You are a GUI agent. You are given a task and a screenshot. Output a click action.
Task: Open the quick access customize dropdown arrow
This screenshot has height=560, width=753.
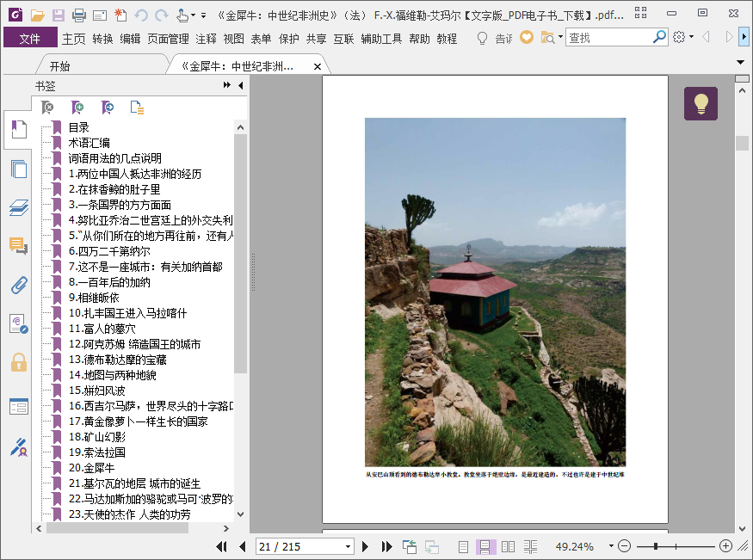point(204,15)
